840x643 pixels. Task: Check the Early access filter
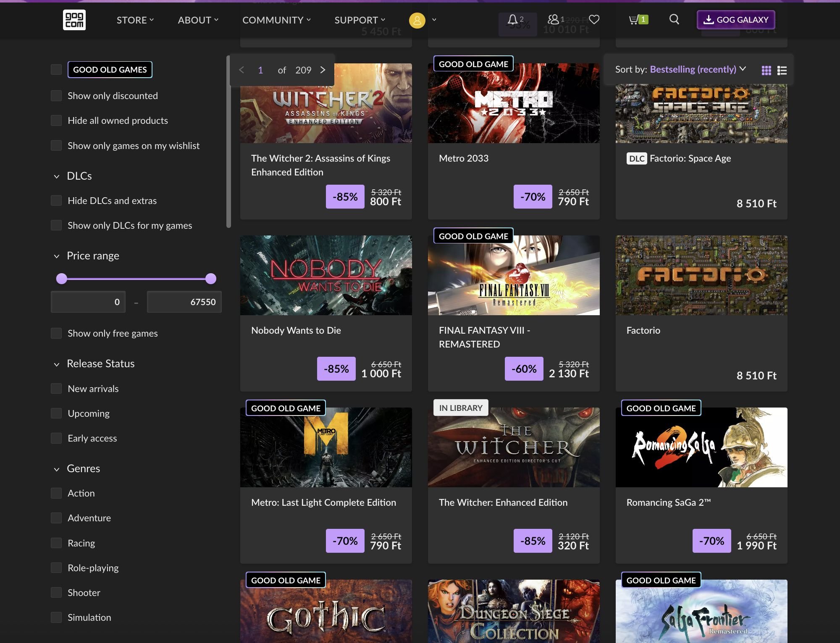click(56, 438)
